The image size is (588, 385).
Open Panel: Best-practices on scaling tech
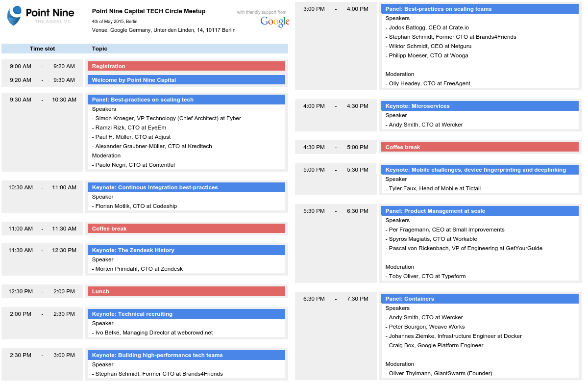(x=186, y=100)
